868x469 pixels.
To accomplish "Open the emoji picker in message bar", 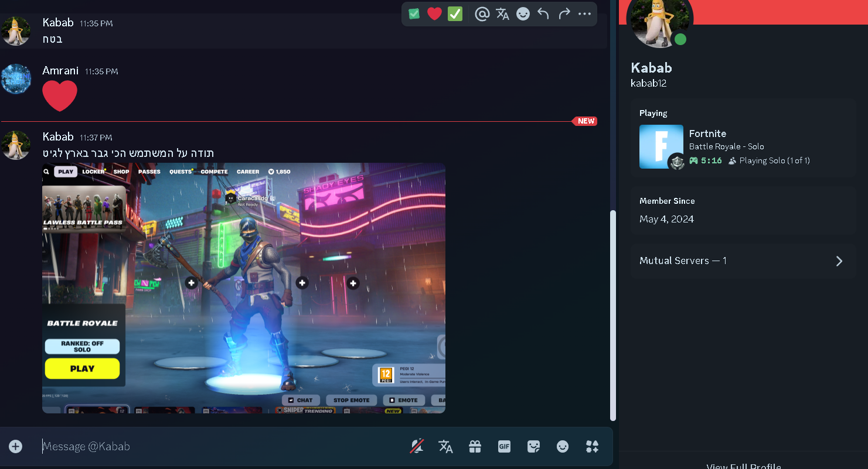I will [x=563, y=447].
